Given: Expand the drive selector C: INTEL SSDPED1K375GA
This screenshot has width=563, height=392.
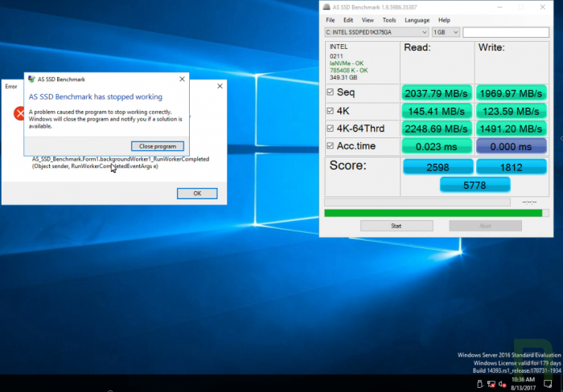Looking at the screenshot, I should (376, 32).
